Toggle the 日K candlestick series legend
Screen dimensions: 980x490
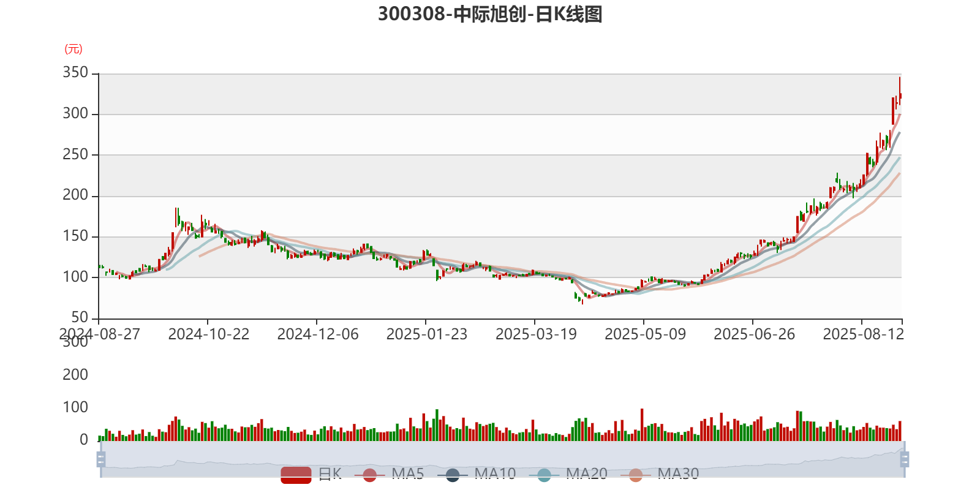tap(311, 474)
